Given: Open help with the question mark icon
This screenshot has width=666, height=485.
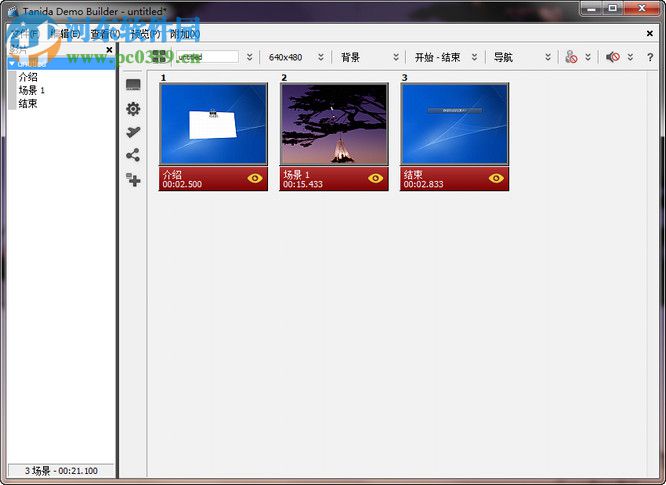Looking at the screenshot, I should (x=650, y=57).
